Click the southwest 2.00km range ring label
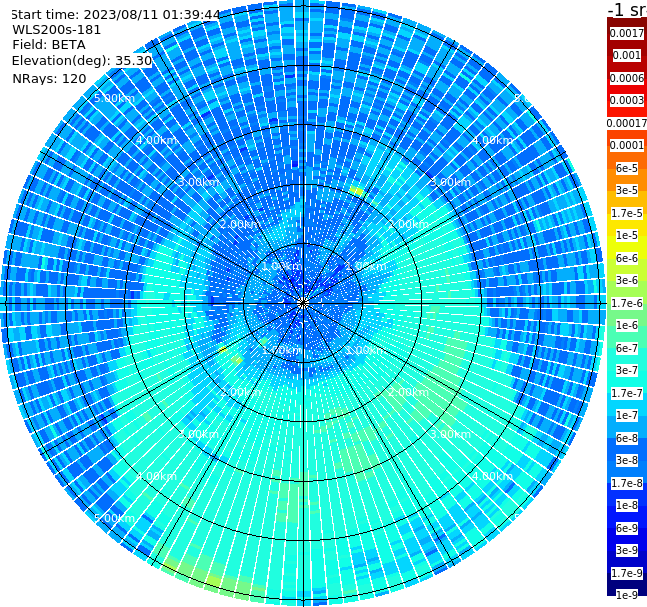647x607 pixels. [x=241, y=392]
